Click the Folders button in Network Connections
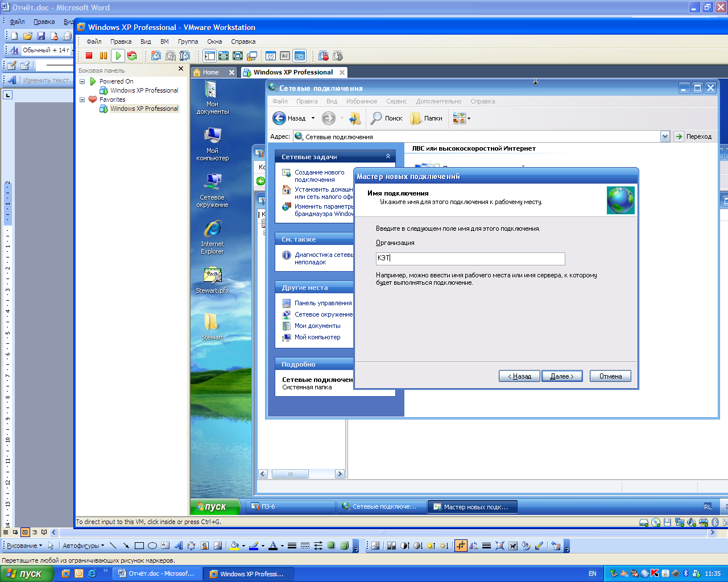This screenshot has width=728, height=582. click(427, 118)
